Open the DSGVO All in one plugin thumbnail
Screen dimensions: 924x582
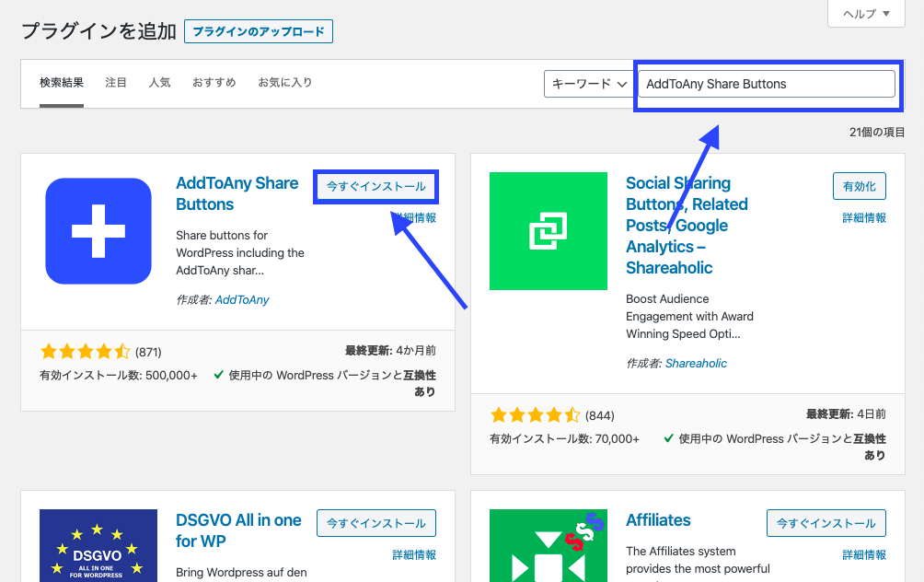(98, 545)
